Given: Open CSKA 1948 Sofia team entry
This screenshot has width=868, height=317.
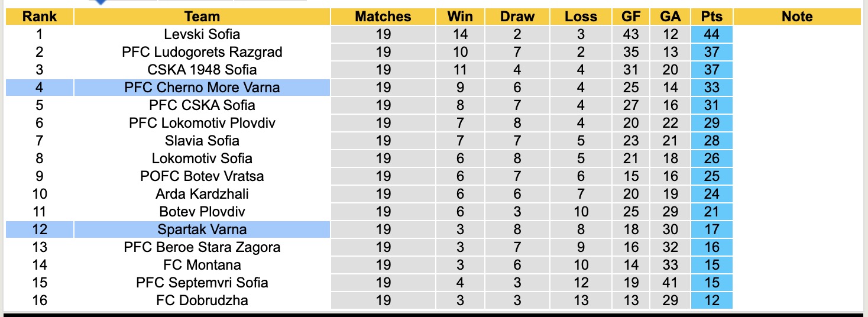Looking at the screenshot, I should pyautogui.click(x=202, y=70).
